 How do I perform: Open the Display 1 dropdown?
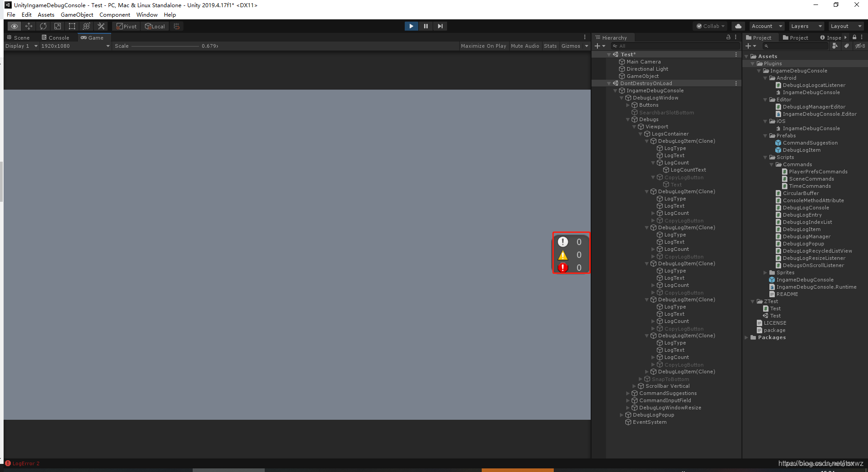coord(21,46)
